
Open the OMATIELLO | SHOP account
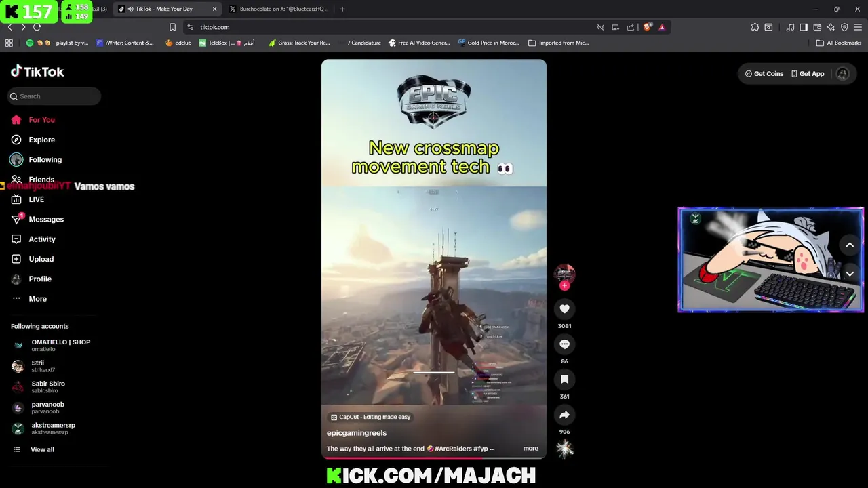[x=52, y=345]
